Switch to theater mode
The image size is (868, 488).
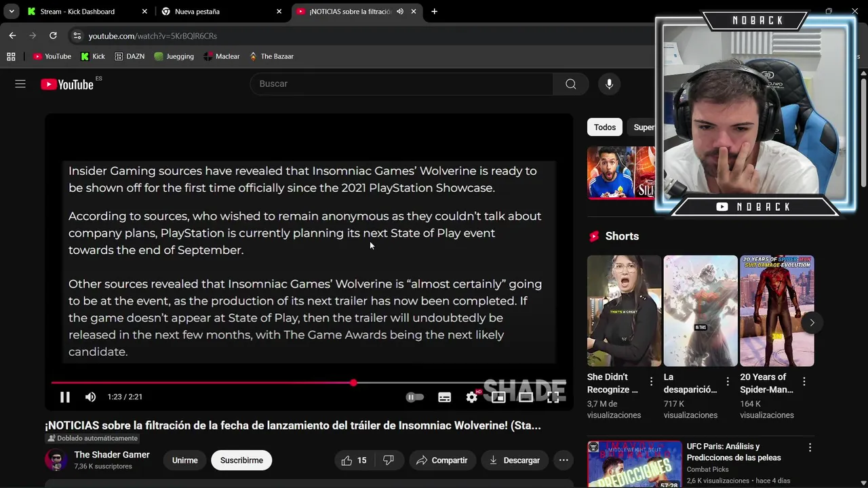(526, 397)
